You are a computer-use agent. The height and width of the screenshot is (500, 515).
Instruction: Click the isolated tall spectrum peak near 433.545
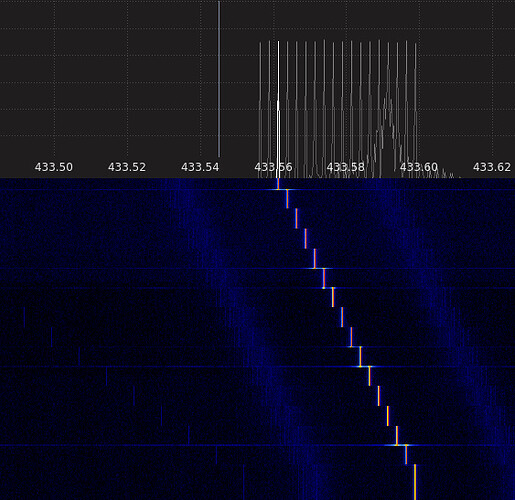pyautogui.click(x=219, y=79)
